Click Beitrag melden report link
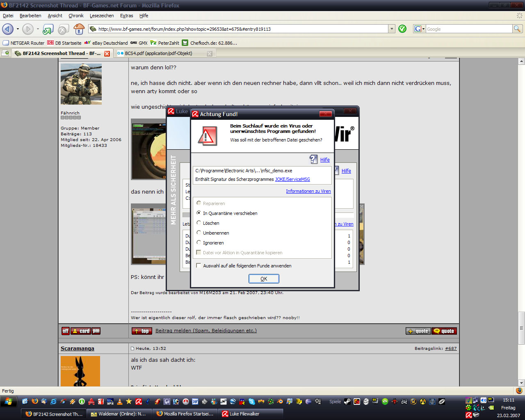The image size is (525, 420). (206, 331)
